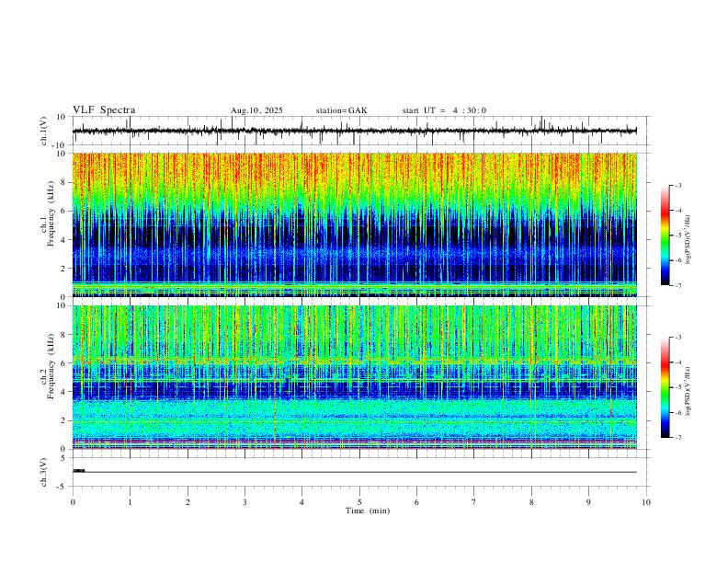Click the "-7" label on ch.1 colorbar
Screen dimensions: 728x563
click(678, 286)
